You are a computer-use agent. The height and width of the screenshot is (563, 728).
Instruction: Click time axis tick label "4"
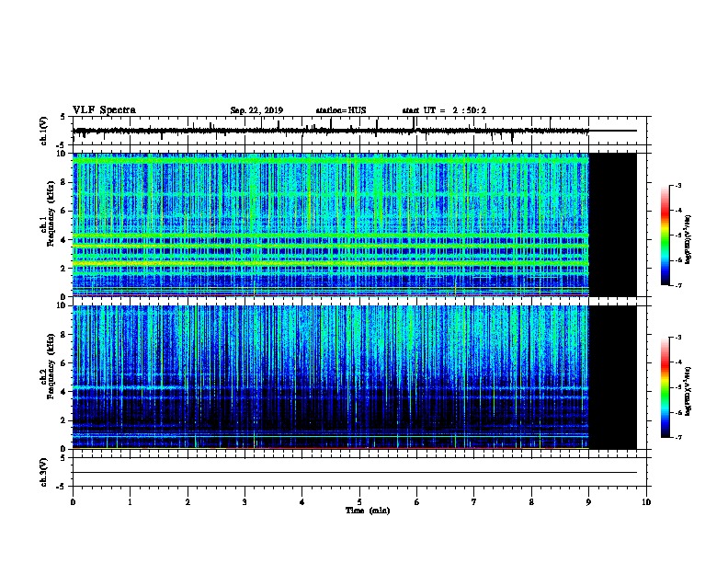(302, 502)
